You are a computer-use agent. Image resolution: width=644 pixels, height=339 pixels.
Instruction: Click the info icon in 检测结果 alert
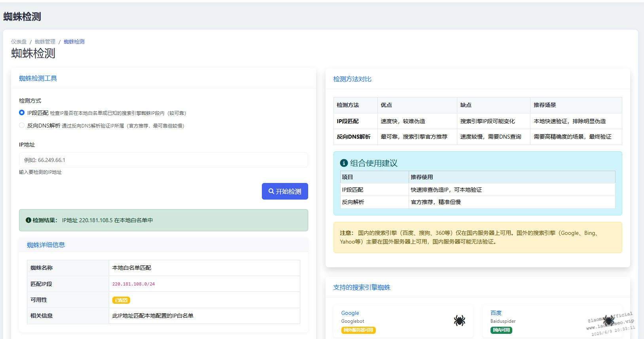28,220
